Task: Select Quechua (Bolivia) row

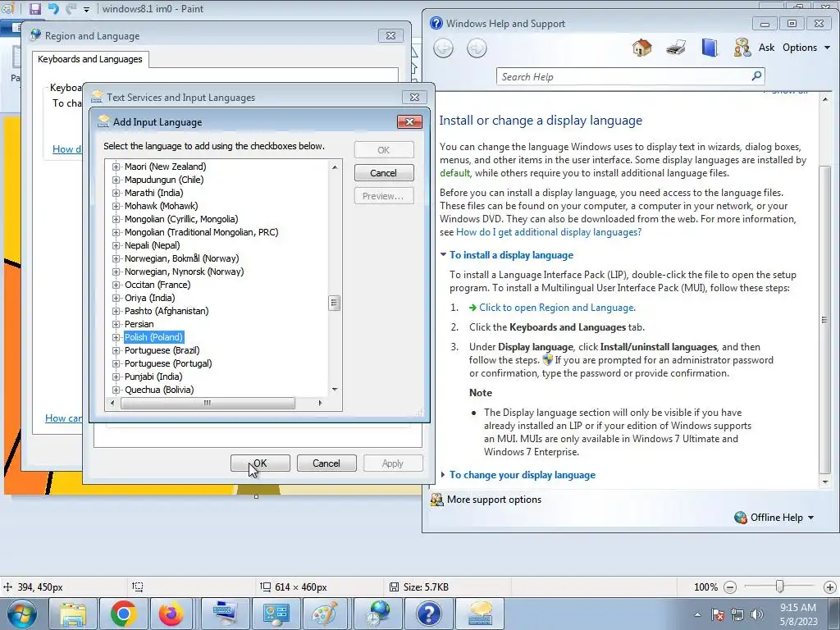Action: coord(159,390)
